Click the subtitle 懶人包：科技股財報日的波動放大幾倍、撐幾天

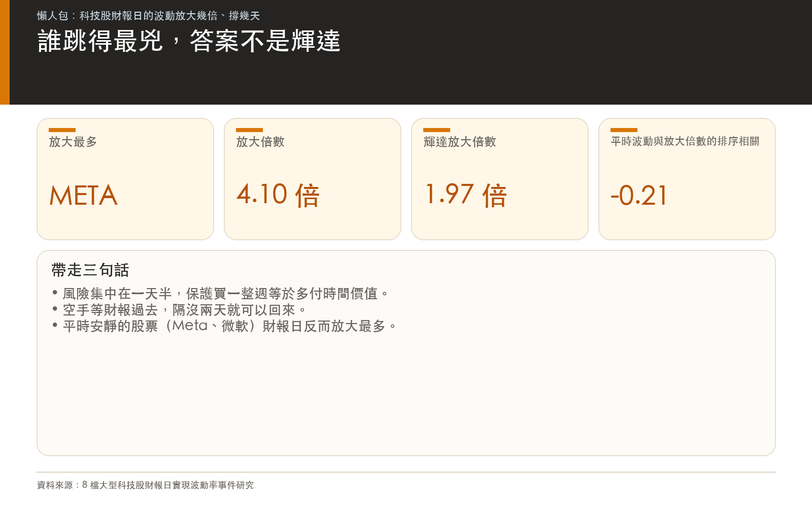click(148, 16)
